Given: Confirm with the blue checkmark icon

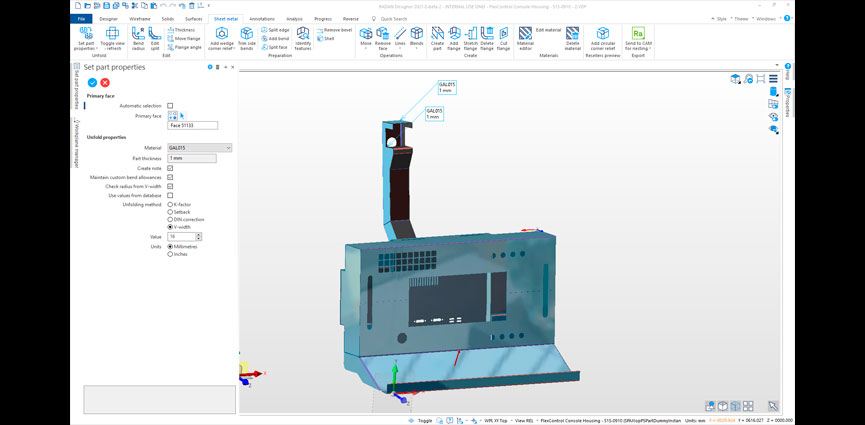Looking at the screenshot, I should (x=92, y=82).
